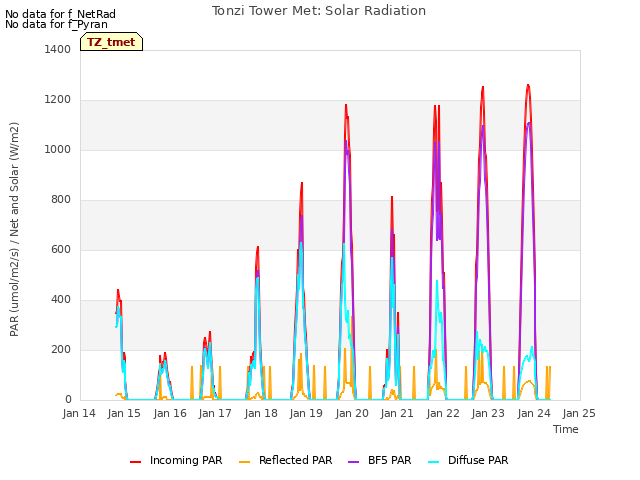This screenshot has width=640, height=480.
Task: Click the 'No data for f_Pyran' message
Action: 56,24
